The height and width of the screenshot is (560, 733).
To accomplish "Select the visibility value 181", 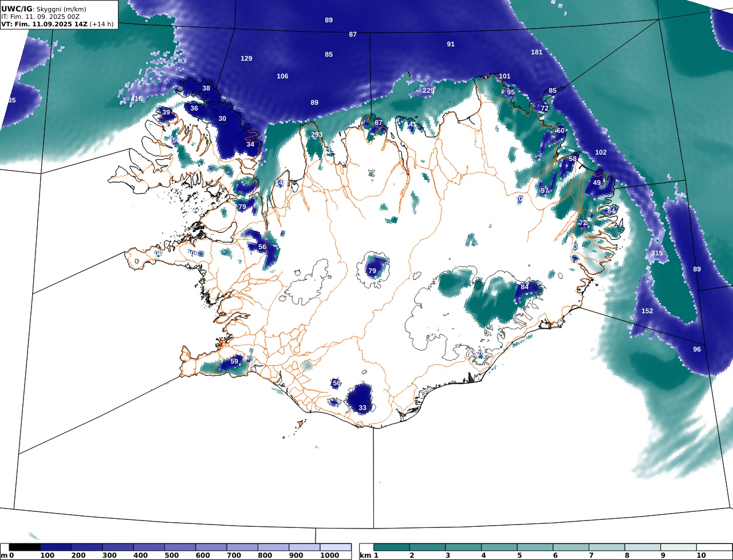I will coord(537,52).
